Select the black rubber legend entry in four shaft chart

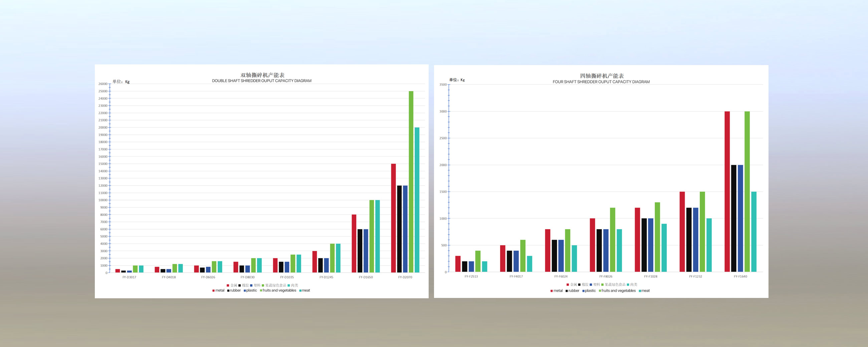[572, 291]
